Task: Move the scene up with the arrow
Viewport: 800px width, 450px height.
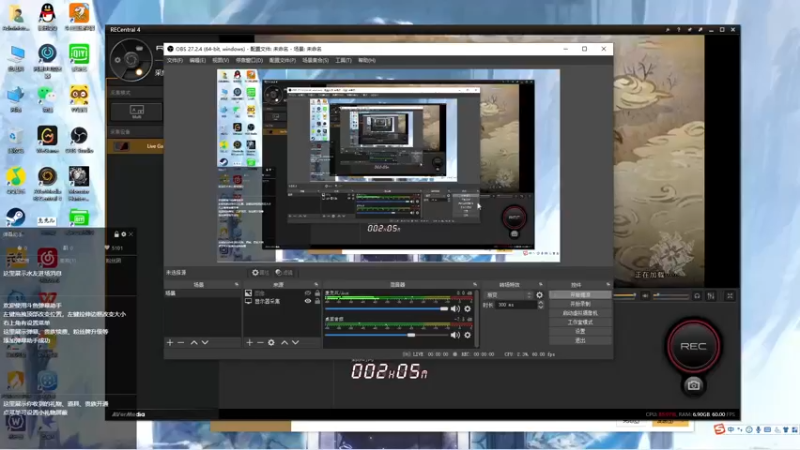Action: 194,342
